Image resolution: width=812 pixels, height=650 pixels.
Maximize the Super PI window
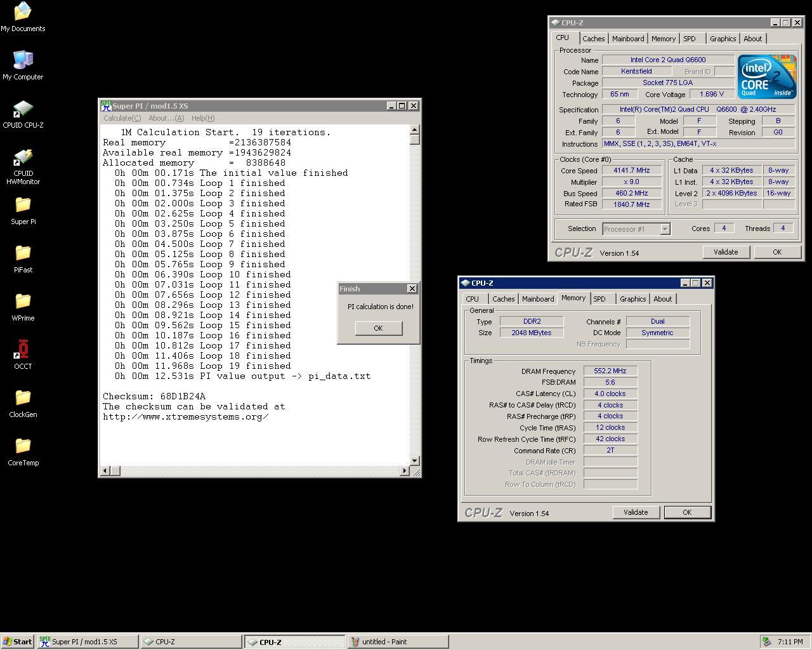(402, 106)
